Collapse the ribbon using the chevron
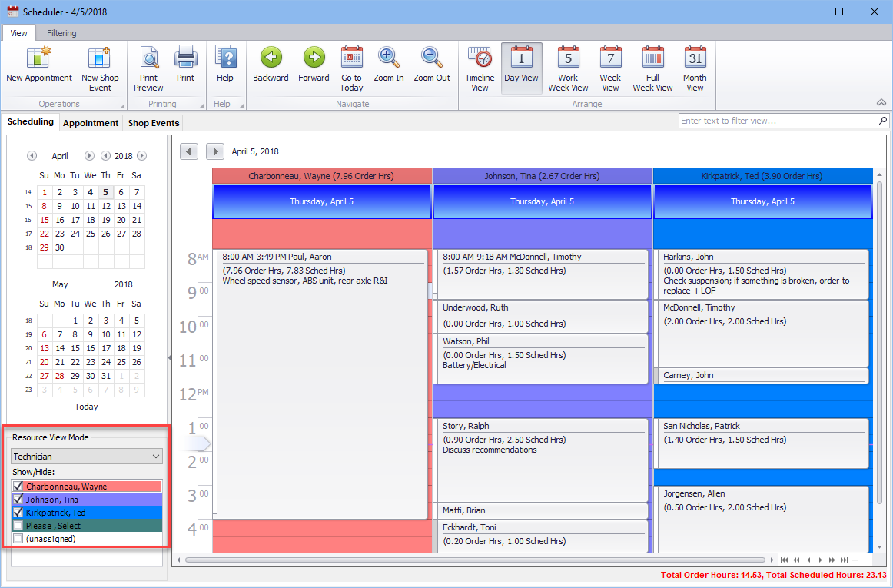893x588 pixels. tap(881, 103)
